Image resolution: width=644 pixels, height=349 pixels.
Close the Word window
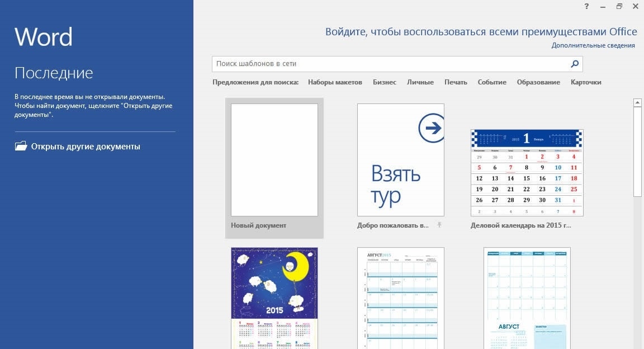[x=636, y=6]
